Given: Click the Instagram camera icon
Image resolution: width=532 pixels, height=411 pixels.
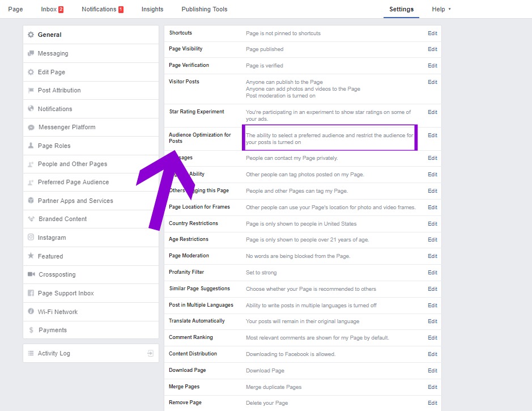Looking at the screenshot, I should pos(31,237).
